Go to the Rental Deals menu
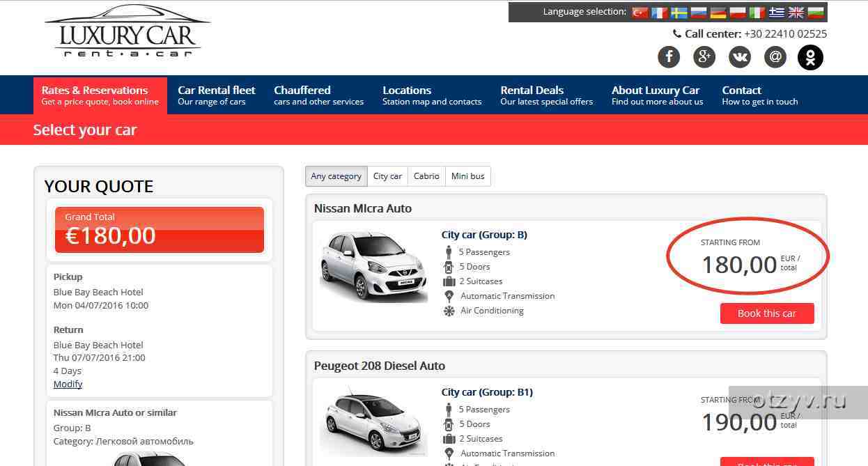The image size is (868, 466). pyautogui.click(x=546, y=95)
